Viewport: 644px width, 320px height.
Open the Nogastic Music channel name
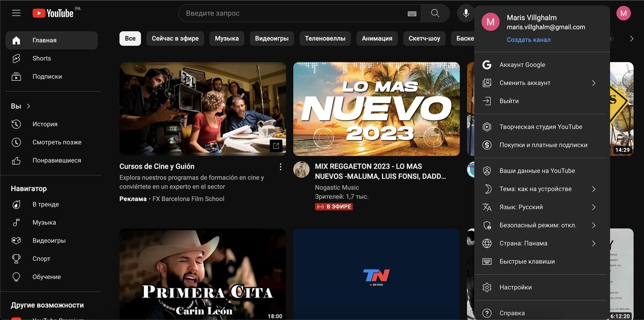(x=337, y=187)
